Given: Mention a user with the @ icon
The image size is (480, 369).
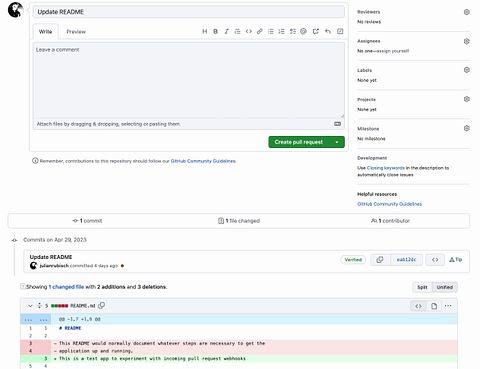Looking at the screenshot, I should click(x=303, y=31).
